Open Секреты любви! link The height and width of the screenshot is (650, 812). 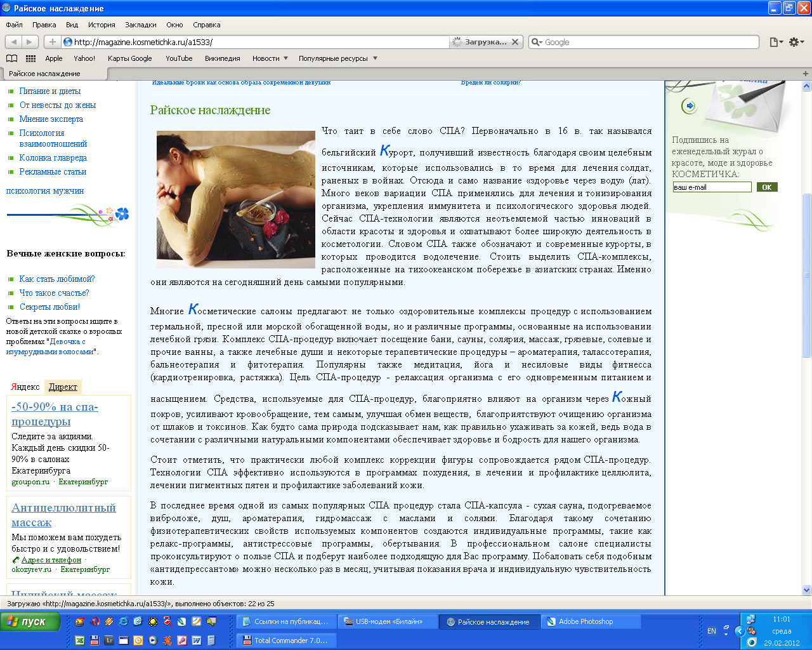tap(50, 307)
